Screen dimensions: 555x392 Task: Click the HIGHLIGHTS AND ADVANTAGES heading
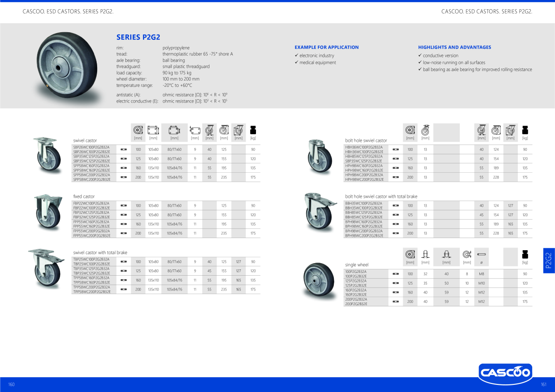tap(455, 47)
